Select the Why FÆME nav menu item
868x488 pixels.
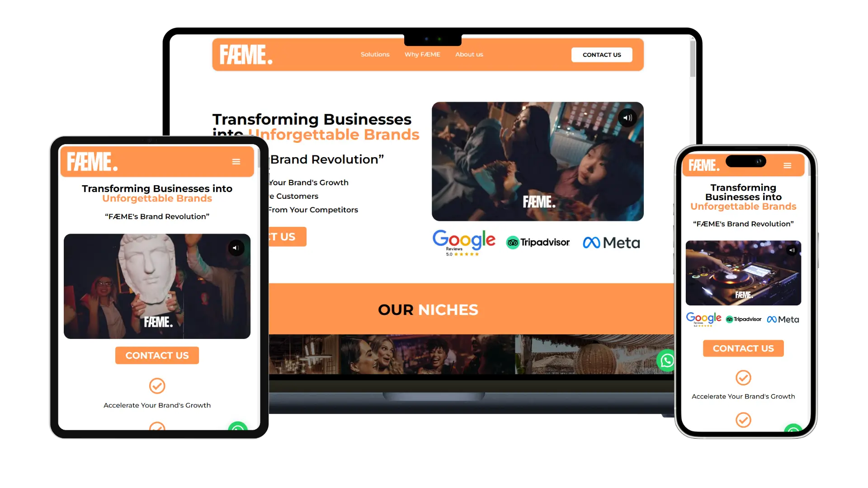coord(421,54)
